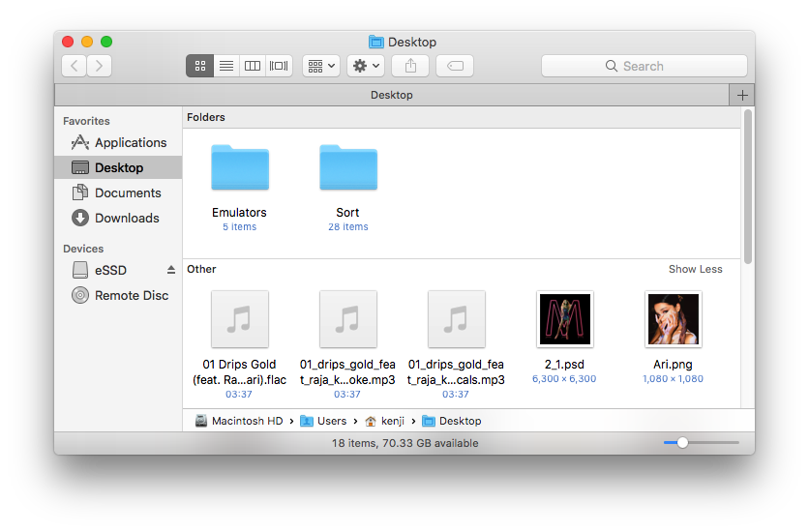Switch to column view
The height and width of the screenshot is (532, 809).
253,66
